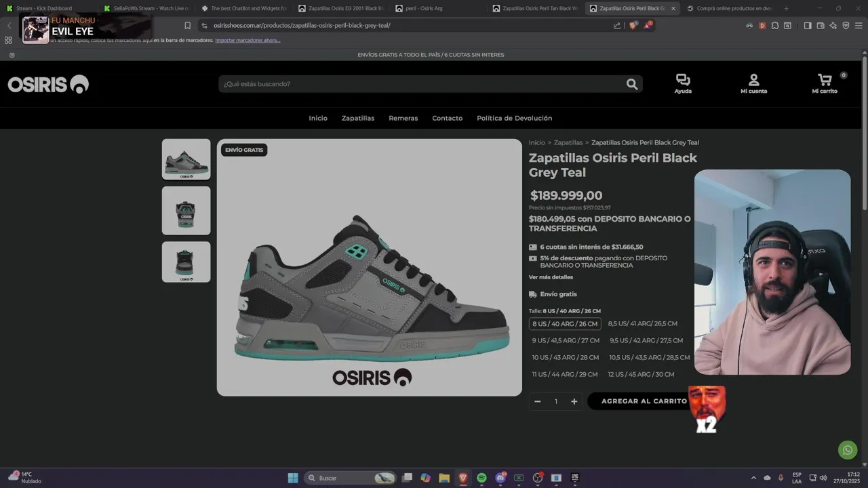Select size 9 US / 41,5 ARG / 27 CM
This screenshot has height=488, width=868.
[x=566, y=340]
